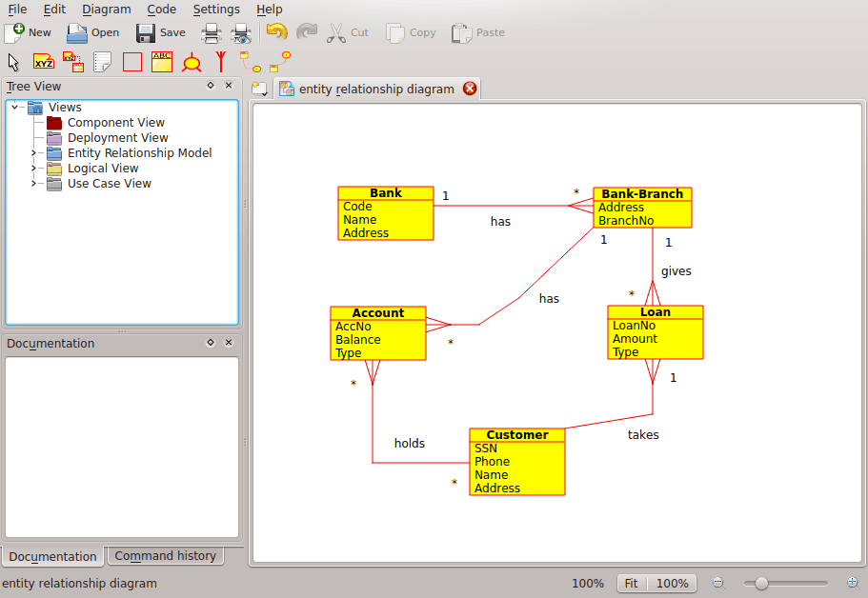The image size is (868, 598).
Task: Expand the Use Case View folder
Action: (33, 183)
